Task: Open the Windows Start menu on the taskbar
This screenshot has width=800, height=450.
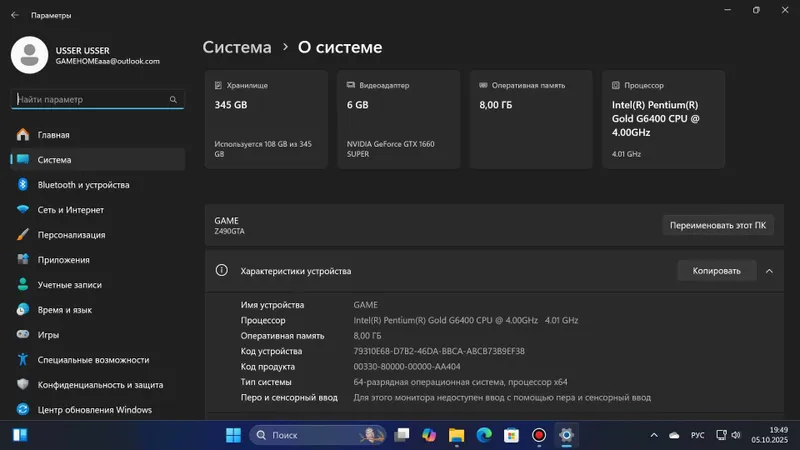Action: pos(233,435)
